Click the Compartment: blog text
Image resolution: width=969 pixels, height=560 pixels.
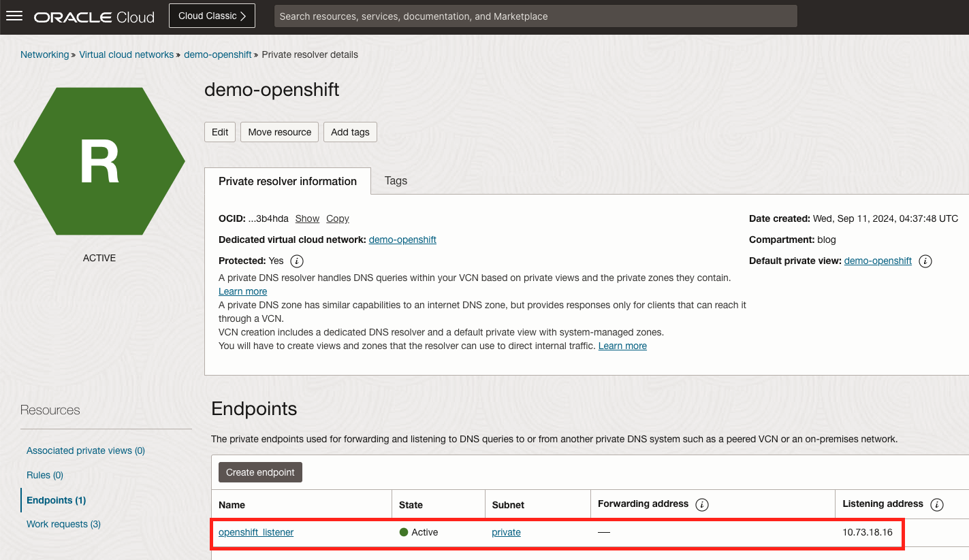click(793, 240)
